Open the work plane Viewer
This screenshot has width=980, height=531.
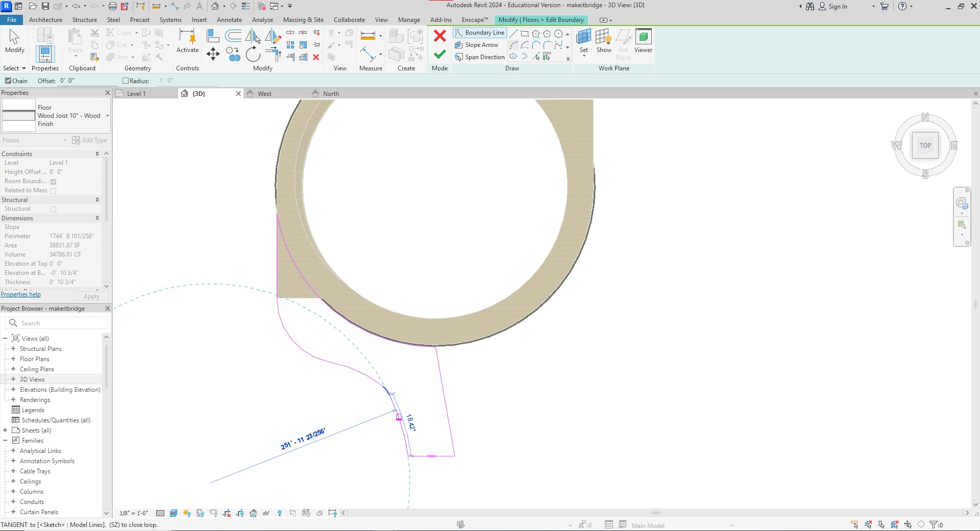click(643, 41)
